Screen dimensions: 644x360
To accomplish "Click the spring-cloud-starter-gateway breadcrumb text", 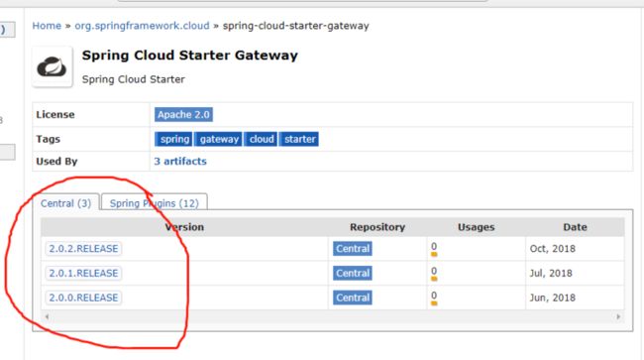I will coord(295,26).
